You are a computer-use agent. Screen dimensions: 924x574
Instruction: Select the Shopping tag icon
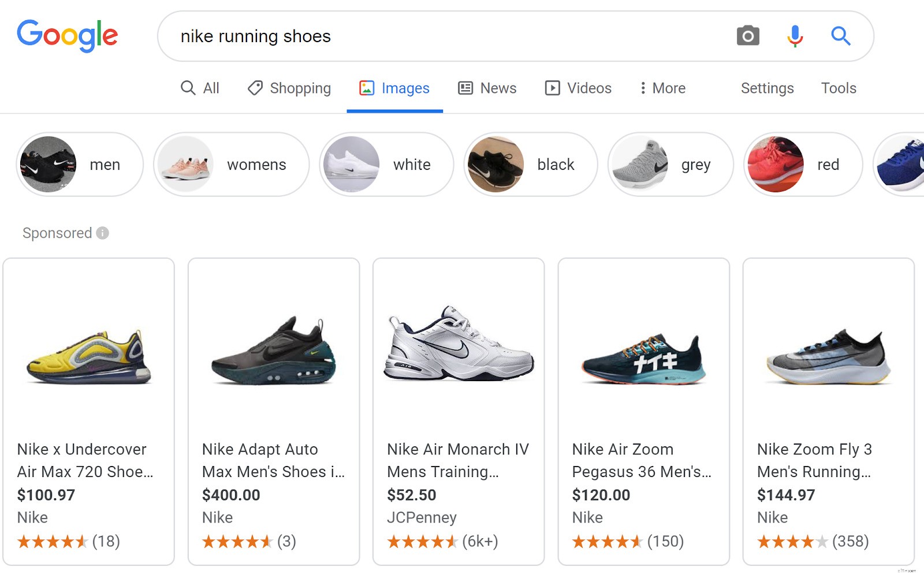(254, 88)
